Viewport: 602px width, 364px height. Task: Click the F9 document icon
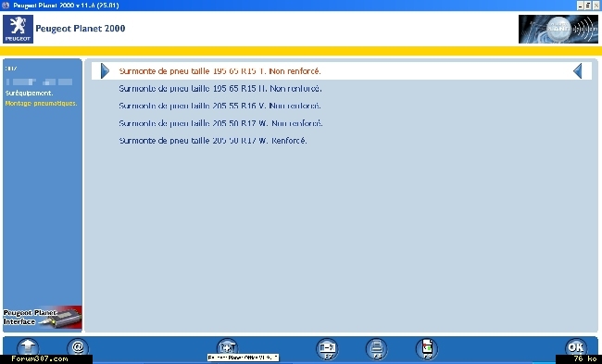(427, 348)
